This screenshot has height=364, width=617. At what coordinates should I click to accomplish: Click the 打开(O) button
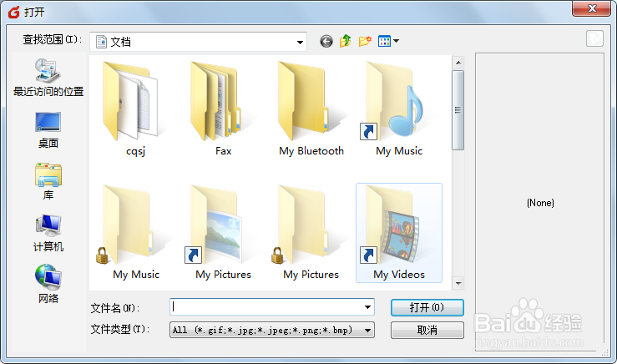tap(427, 307)
